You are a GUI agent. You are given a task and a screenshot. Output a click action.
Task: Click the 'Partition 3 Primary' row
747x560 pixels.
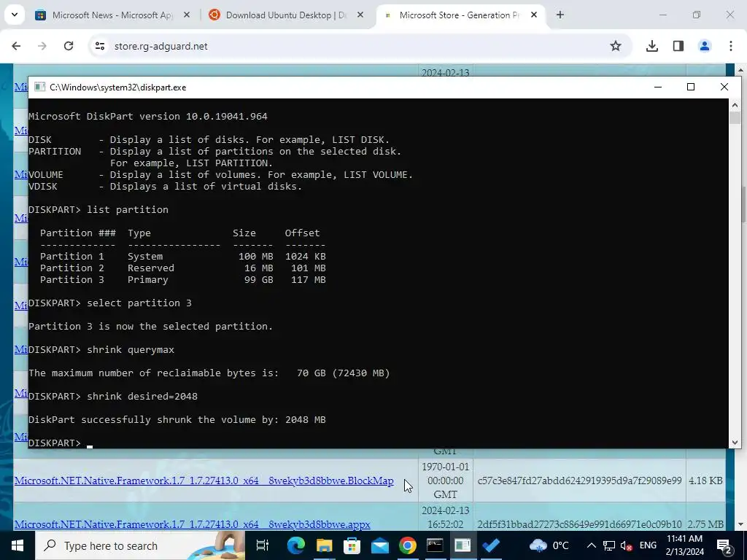tap(183, 279)
